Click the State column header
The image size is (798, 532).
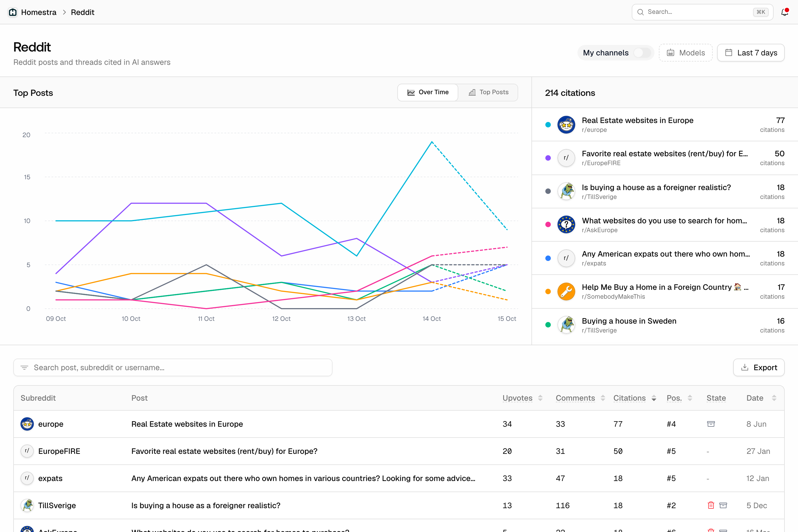(716, 398)
